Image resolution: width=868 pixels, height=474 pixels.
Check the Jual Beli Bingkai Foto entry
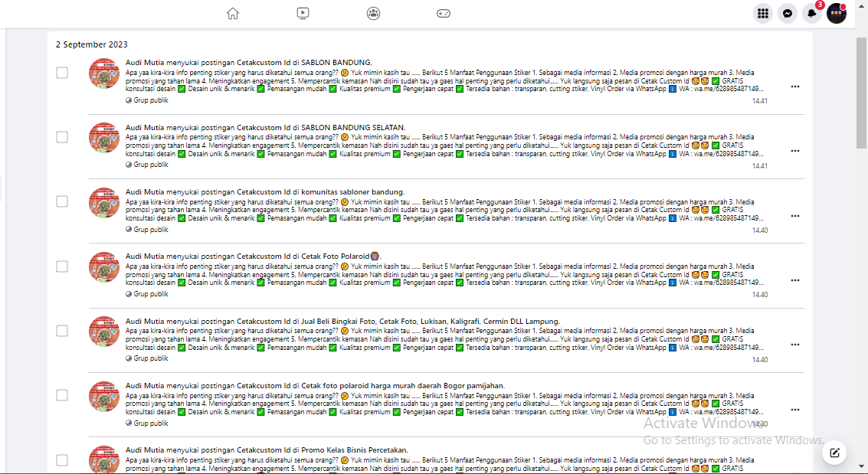click(62, 331)
